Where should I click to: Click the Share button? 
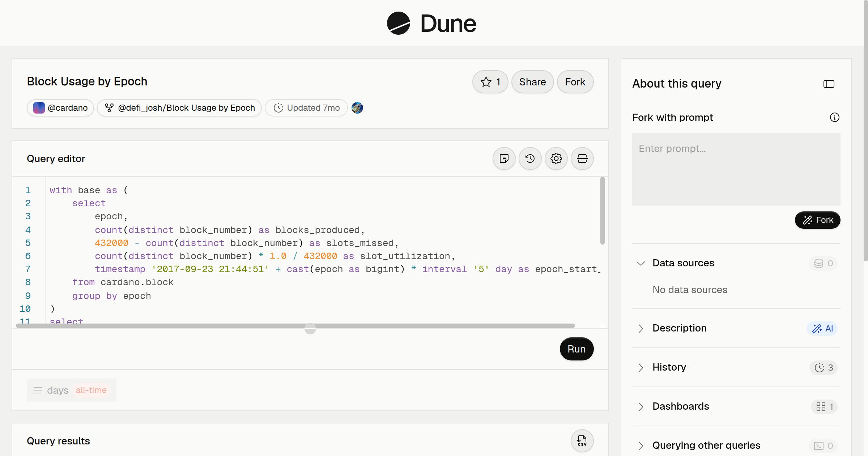click(x=533, y=82)
